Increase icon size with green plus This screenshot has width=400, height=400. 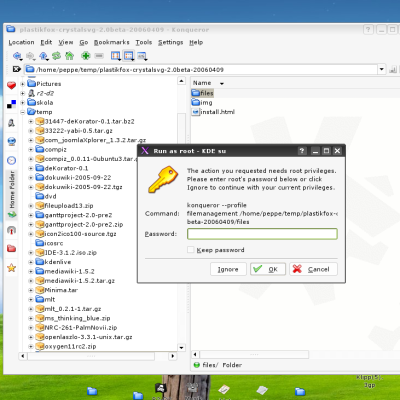86,56
